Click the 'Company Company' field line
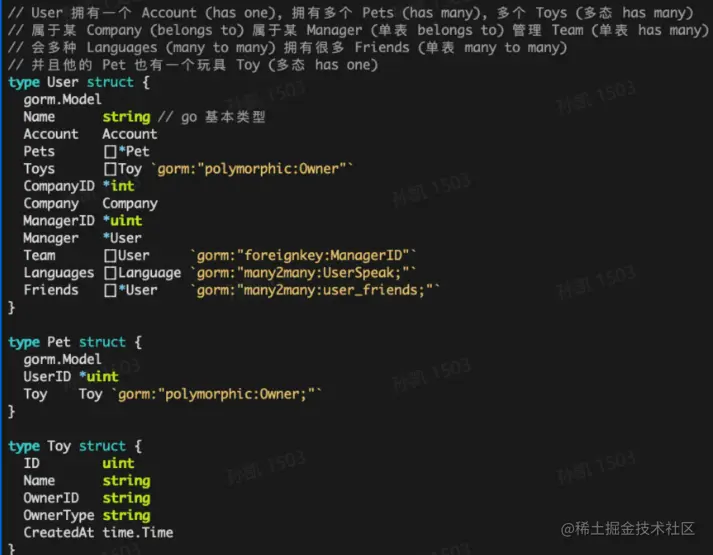This screenshot has height=555, width=713. (90, 203)
